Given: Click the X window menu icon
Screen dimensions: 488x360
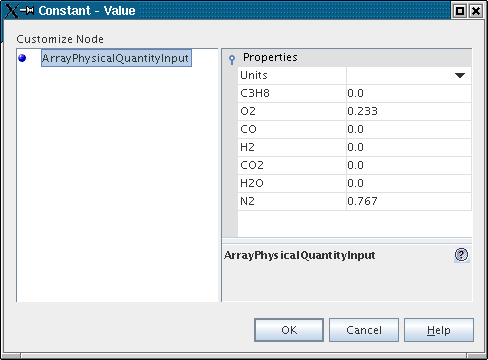Looking at the screenshot, I should [11, 11].
